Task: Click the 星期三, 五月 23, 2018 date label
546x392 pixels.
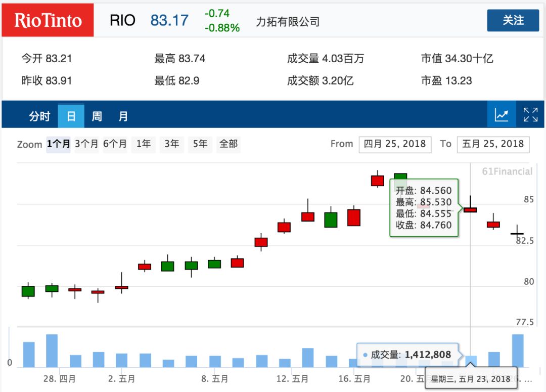Action: 471,379
